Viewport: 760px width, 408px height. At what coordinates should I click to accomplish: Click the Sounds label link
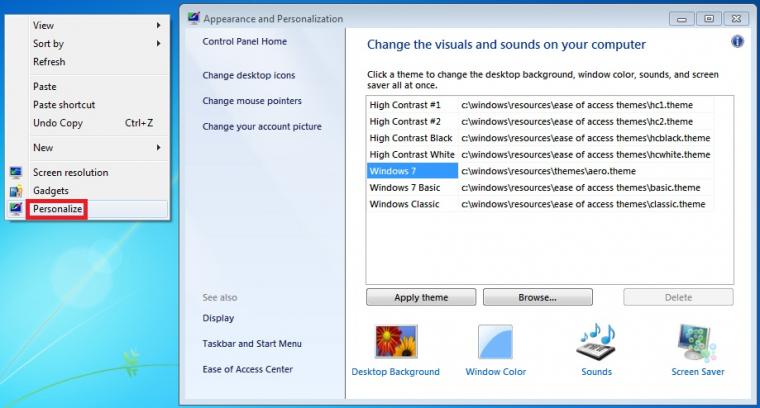point(596,372)
